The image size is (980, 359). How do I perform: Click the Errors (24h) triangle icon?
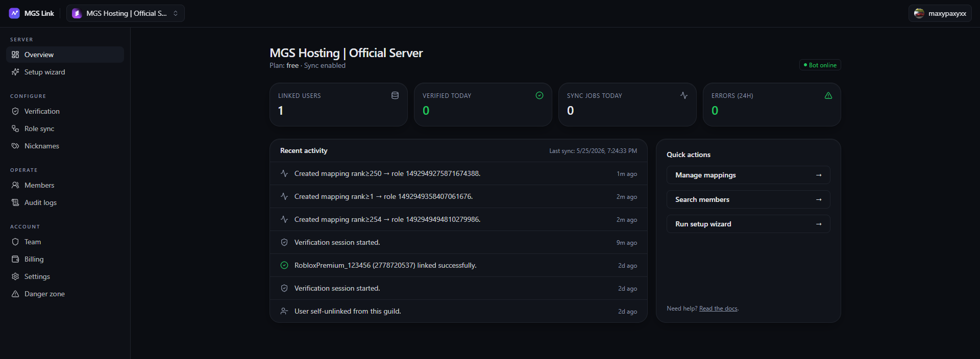[828, 95]
